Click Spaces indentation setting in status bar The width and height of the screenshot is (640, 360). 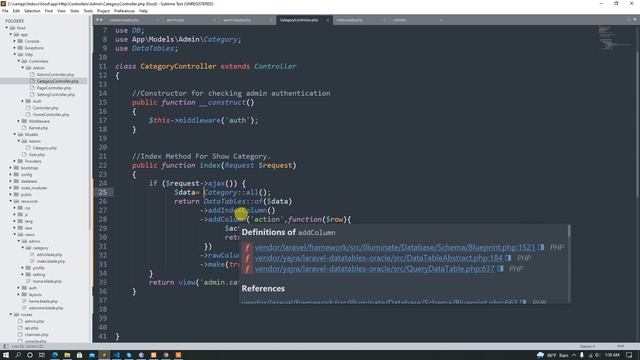[x=587, y=346]
